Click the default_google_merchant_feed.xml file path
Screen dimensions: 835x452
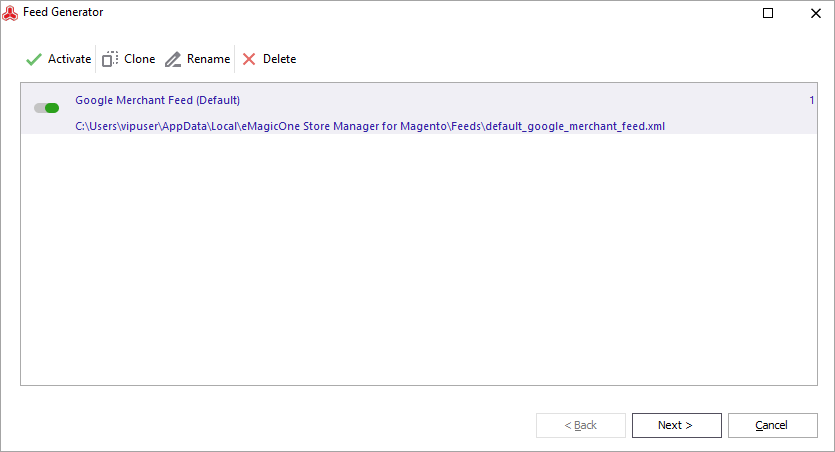pyautogui.click(x=370, y=126)
